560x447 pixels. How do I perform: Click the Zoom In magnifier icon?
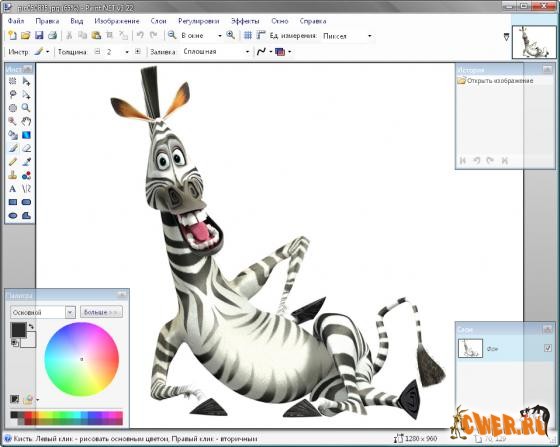[231, 35]
